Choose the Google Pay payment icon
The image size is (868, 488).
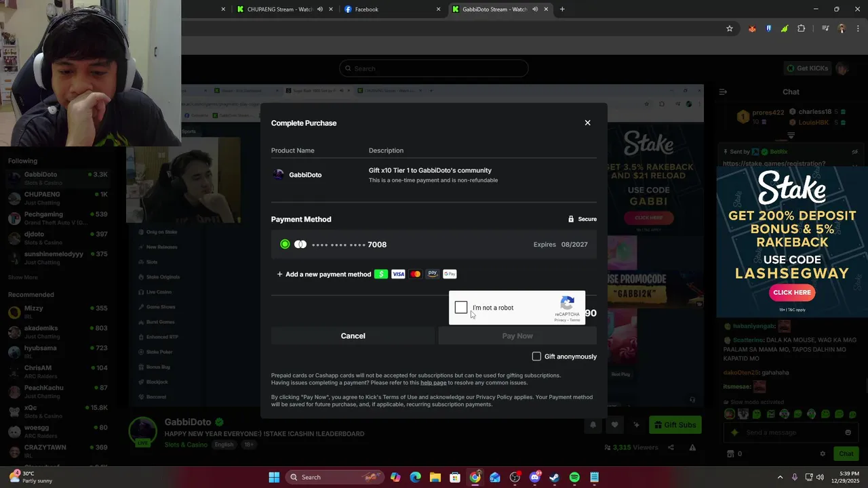(450, 274)
